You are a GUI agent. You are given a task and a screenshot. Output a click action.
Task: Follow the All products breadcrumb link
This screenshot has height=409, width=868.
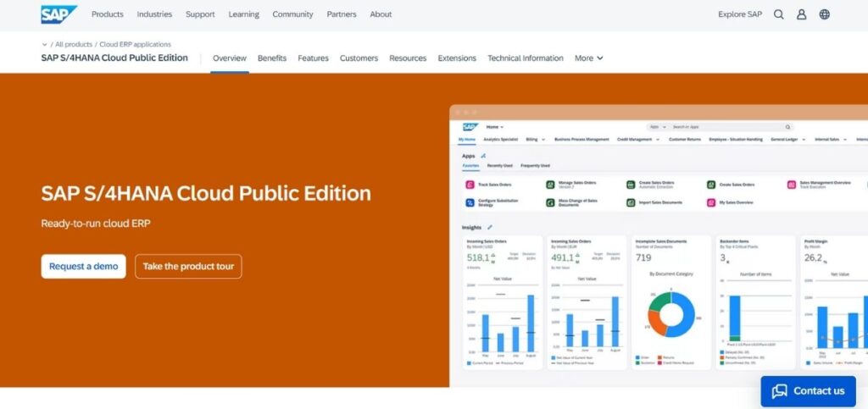point(75,44)
